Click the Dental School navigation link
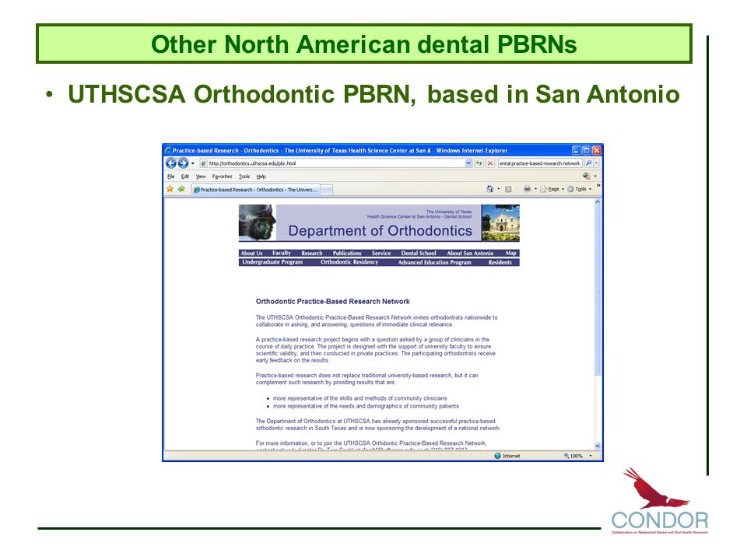The image size is (747, 560). click(419, 254)
